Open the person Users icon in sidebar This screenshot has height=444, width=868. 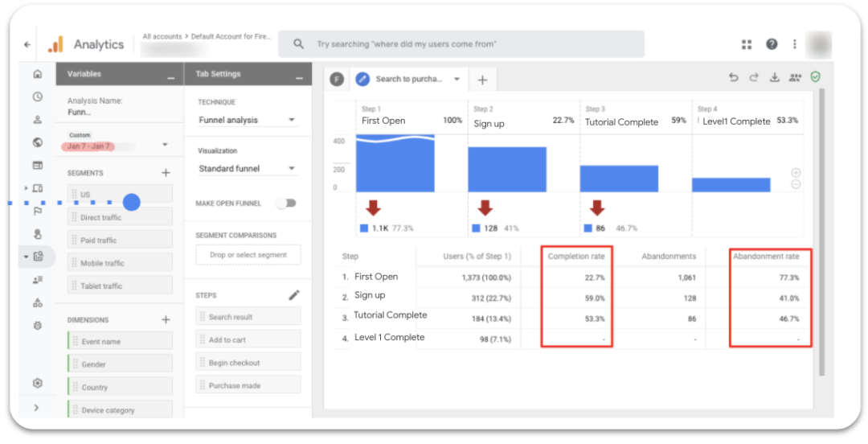tap(38, 119)
